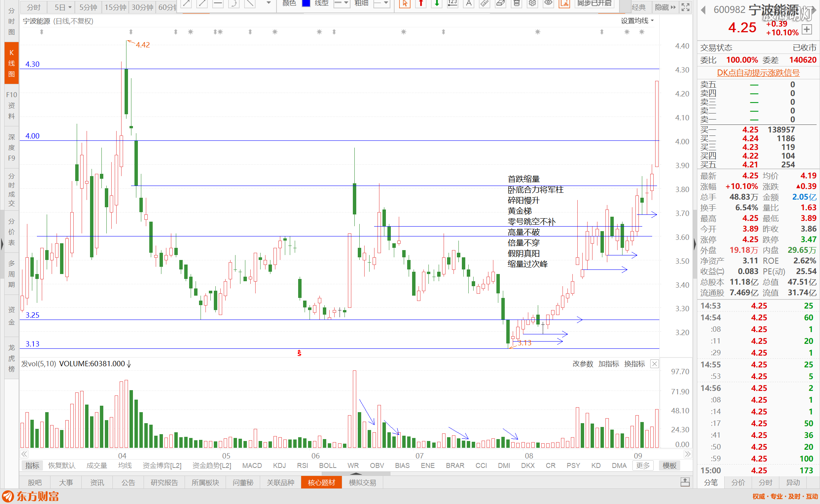Viewport: 820px width, 504px height.
Task: Add stock to watchlist with plus icon
Action: pyautogui.click(x=807, y=29)
